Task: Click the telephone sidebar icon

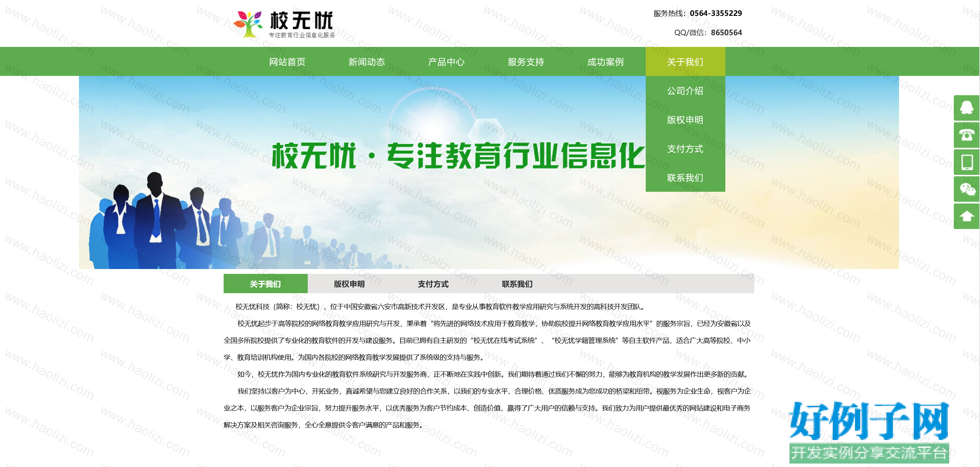Action: tap(966, 135)
